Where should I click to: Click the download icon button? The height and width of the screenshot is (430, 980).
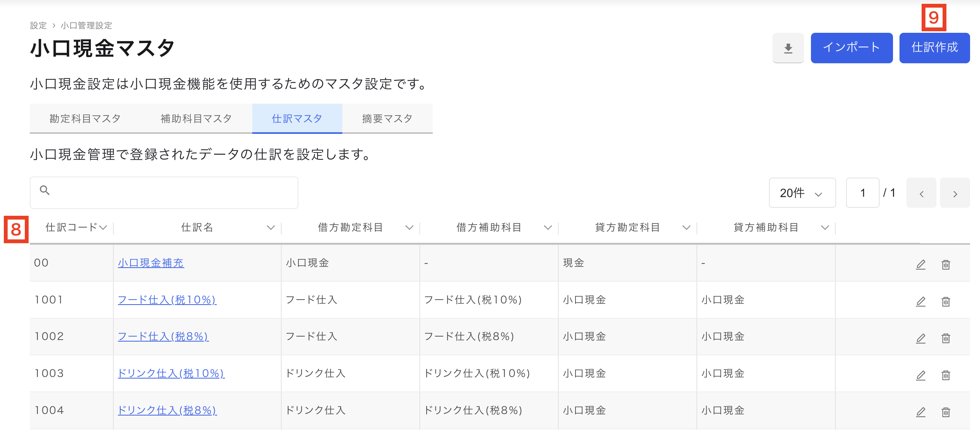pos(788,48)
